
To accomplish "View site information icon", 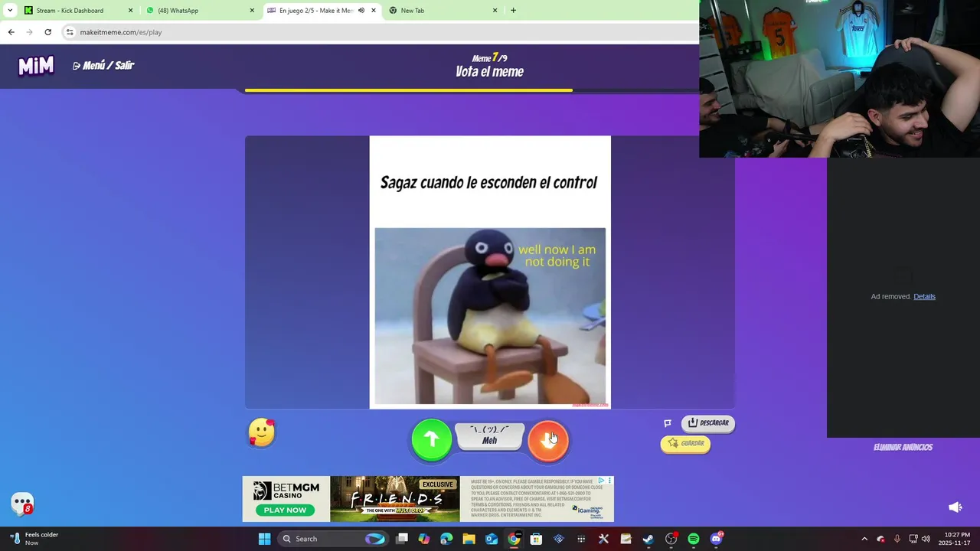I will pyautogui.click(x=70, y=32).
